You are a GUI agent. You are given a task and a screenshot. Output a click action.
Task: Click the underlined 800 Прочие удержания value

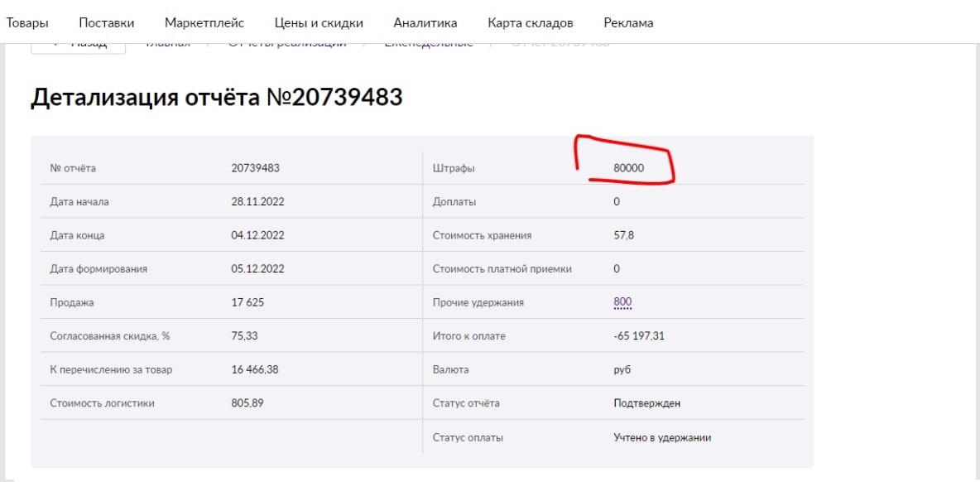click(622, 302)
